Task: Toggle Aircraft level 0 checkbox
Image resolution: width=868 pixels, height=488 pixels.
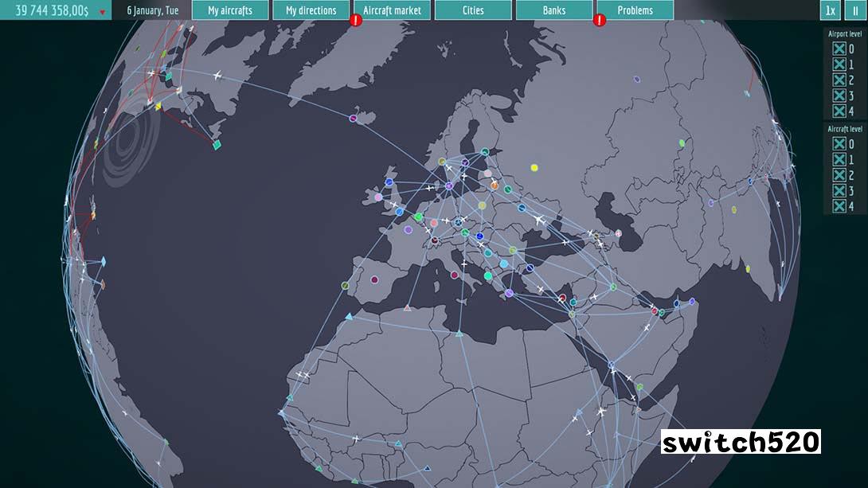Action: (839, 144)
